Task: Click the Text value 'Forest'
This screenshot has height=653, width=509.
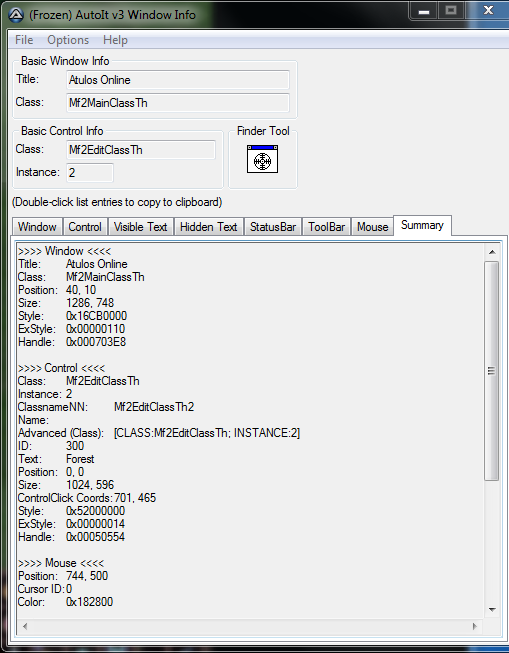Action: pos(80,459)
